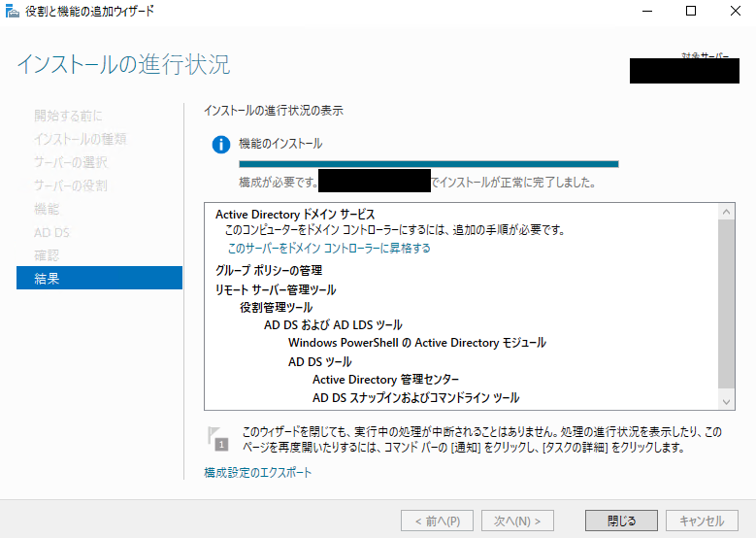Click AD DS および AD LDS ツール entry
Viewport: 756px width, 538px height.
[x=333, y=324]
